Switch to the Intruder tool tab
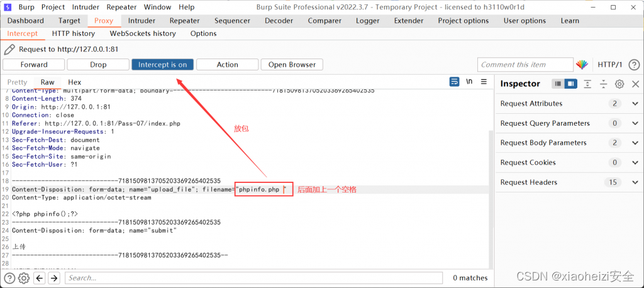Viewport: 644px width, 288px height. tap(142, 21)
